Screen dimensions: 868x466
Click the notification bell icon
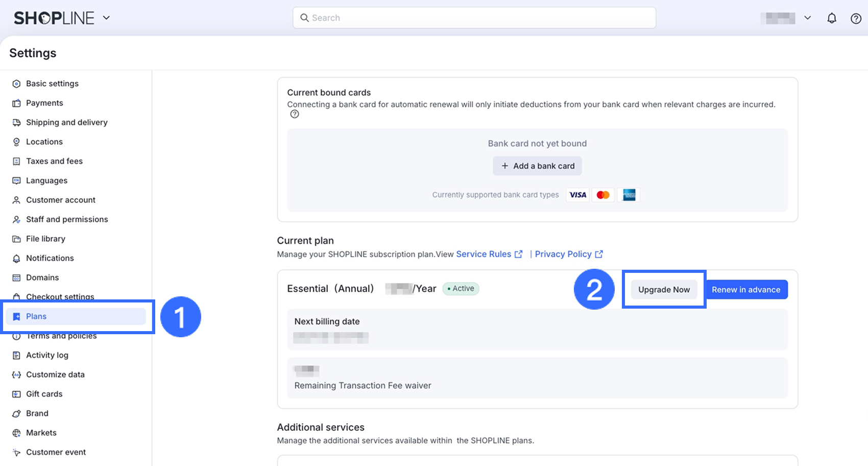tap(832, 18)
